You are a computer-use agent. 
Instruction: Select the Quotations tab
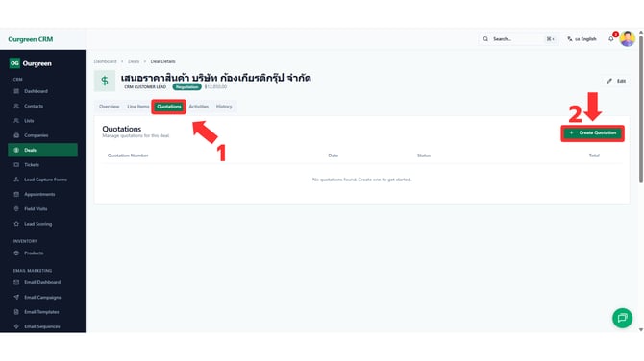169,107
